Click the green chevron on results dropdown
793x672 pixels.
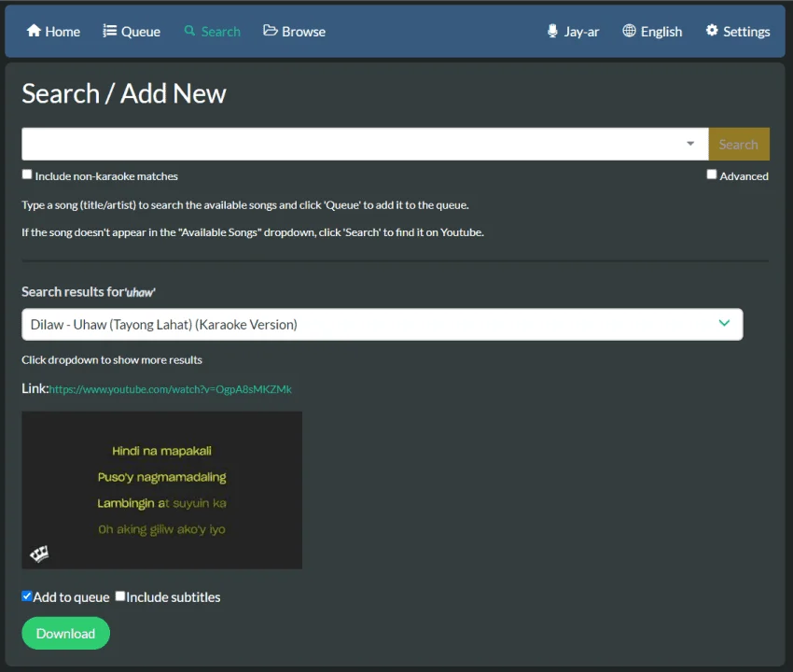coord(724,323)
